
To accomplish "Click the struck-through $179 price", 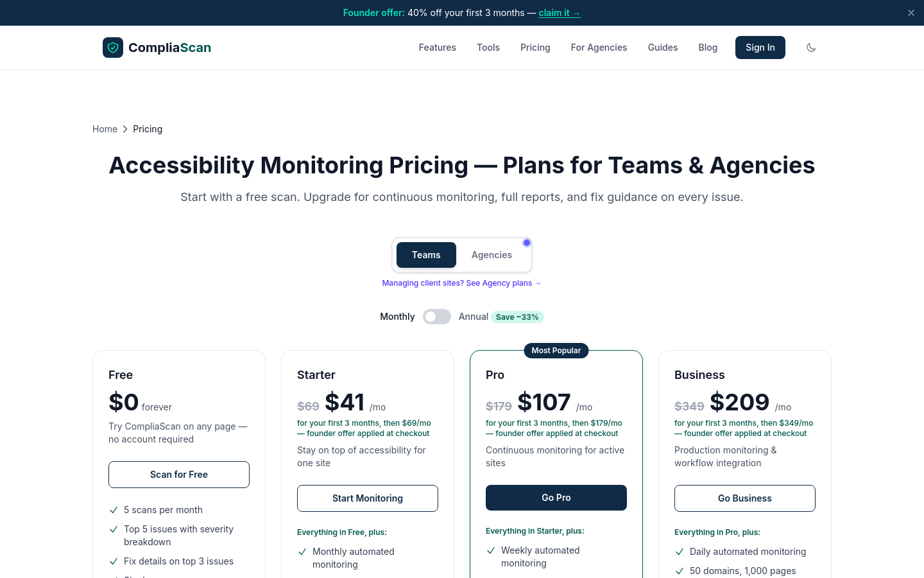I will tap(499, 406).
